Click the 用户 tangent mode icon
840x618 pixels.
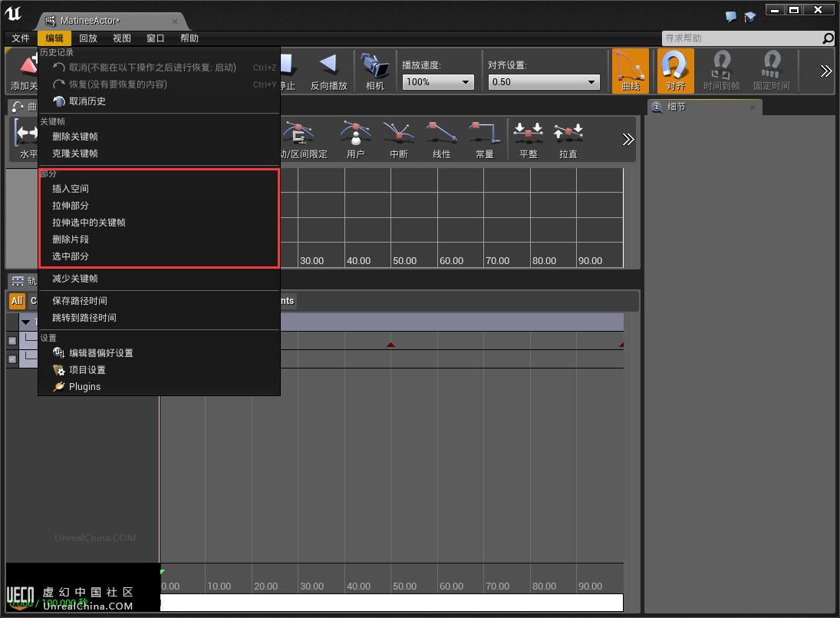pyautogui.click(x=356, y=140)
